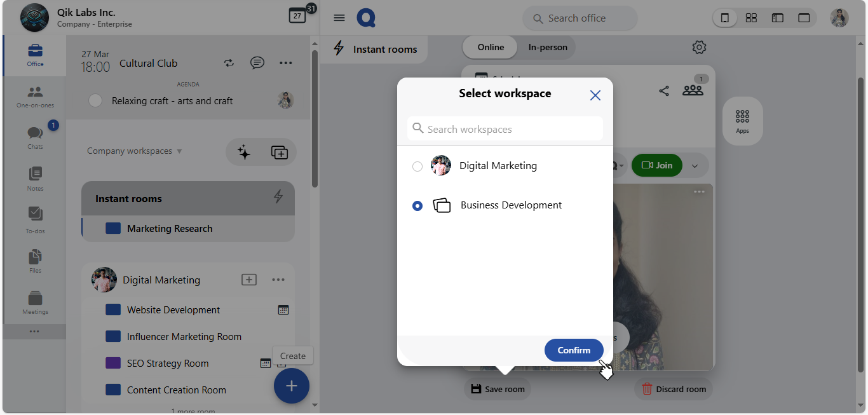Viewport: 868px width, 415px height.
Task: Open the Apps grid icon
Action: [742, 120]
